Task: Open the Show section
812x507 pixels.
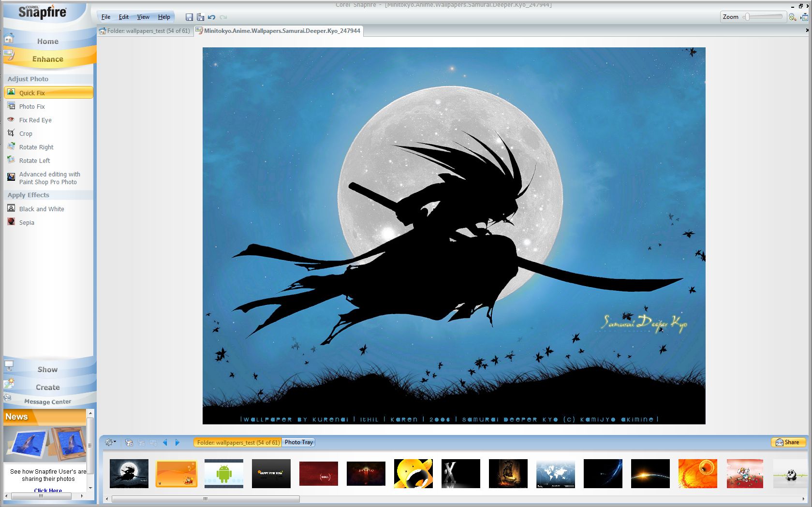Action: click(x=48, y=369)
